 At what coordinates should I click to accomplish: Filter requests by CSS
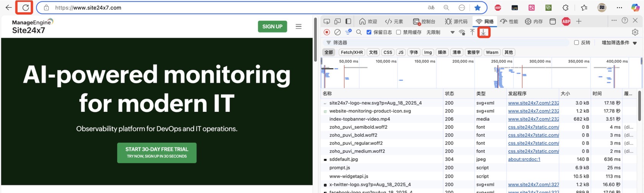388,52
